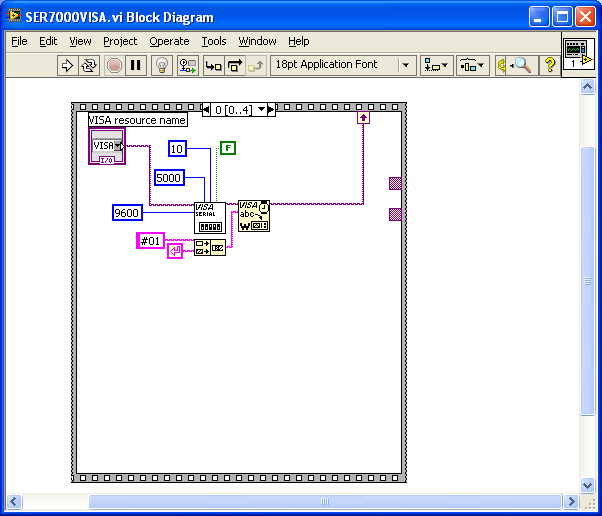The image size is (602, 516).
Task: Click the LabVIEW title bar icon
Action: (x=14, y=16)
